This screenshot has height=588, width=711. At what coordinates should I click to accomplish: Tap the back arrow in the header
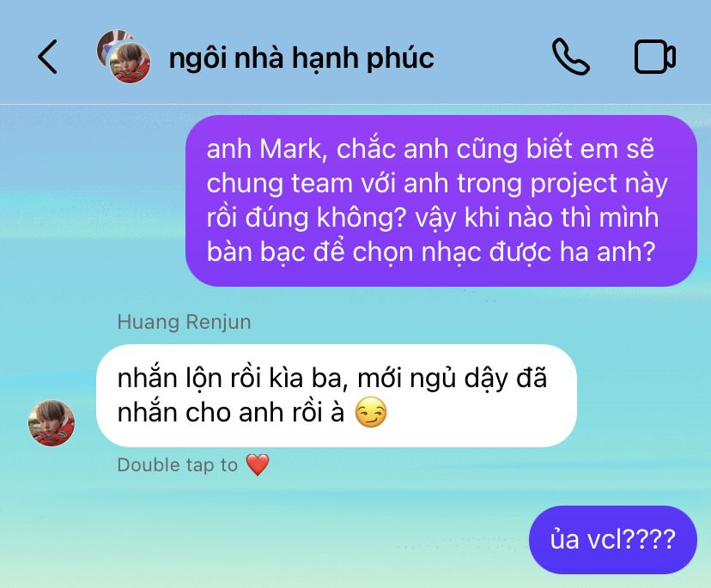coord(47,57)
